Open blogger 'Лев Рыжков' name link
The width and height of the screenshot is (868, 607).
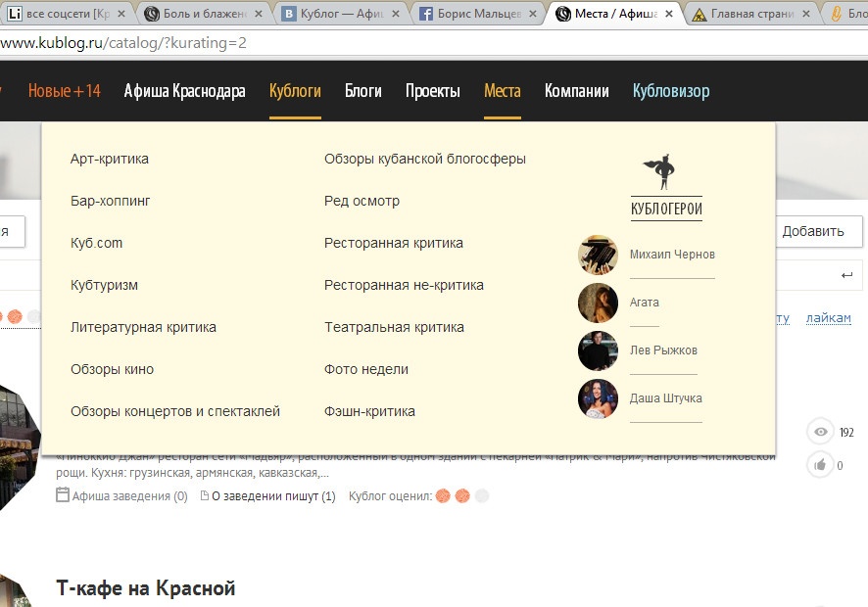coord(663,350)
